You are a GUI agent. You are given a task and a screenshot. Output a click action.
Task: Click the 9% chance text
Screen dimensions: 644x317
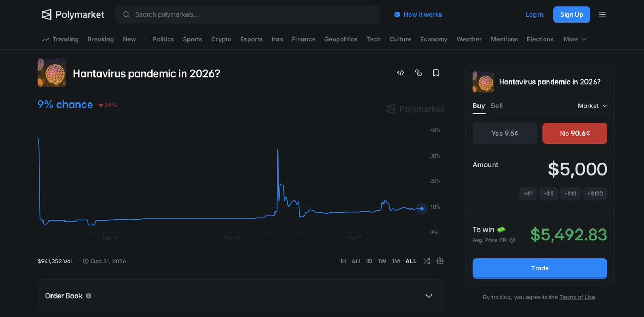(x=65, y=105)
